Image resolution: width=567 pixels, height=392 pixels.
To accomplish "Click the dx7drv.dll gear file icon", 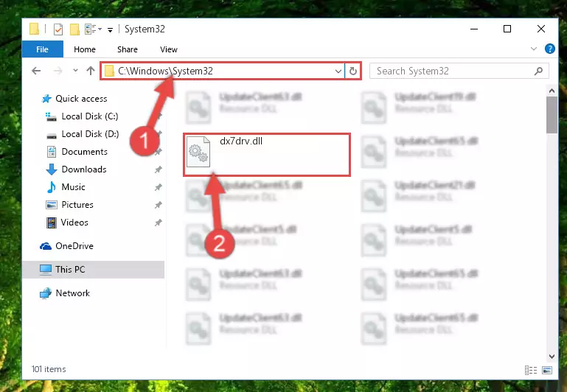I will pos(198,152).
